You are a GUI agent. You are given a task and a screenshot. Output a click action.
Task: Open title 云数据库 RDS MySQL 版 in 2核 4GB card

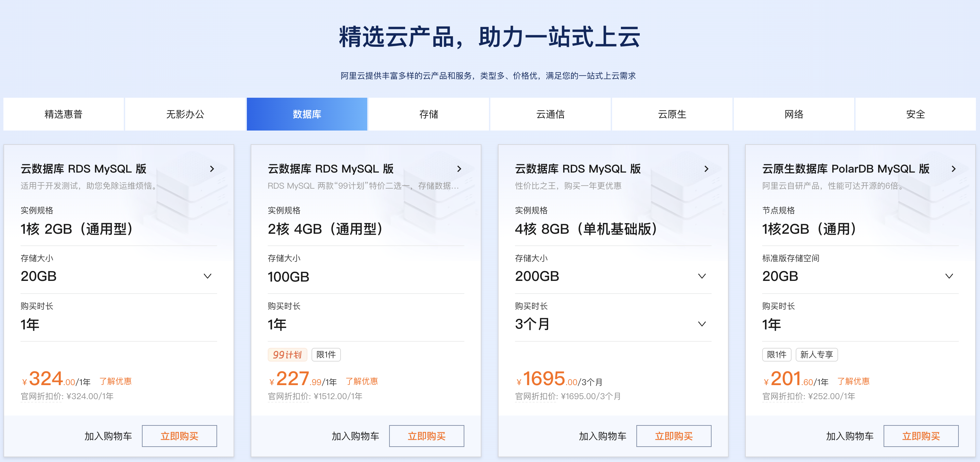[331, 169]
